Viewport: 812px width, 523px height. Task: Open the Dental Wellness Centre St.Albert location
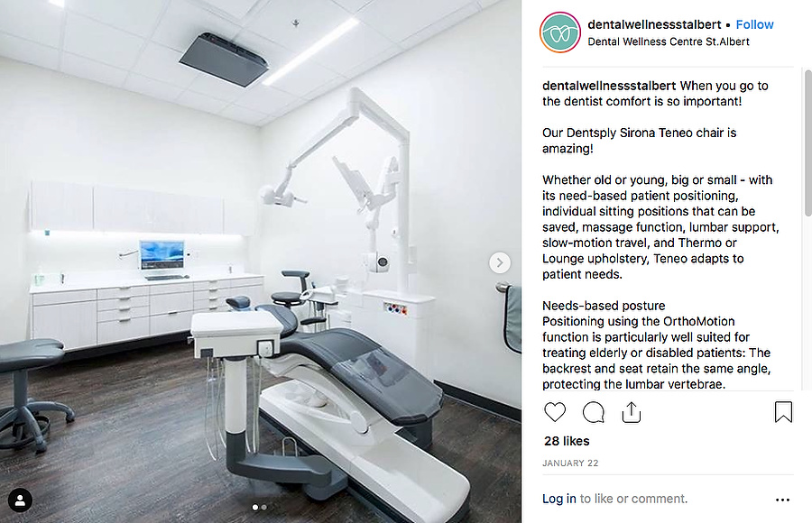click(x=668, y=41)
